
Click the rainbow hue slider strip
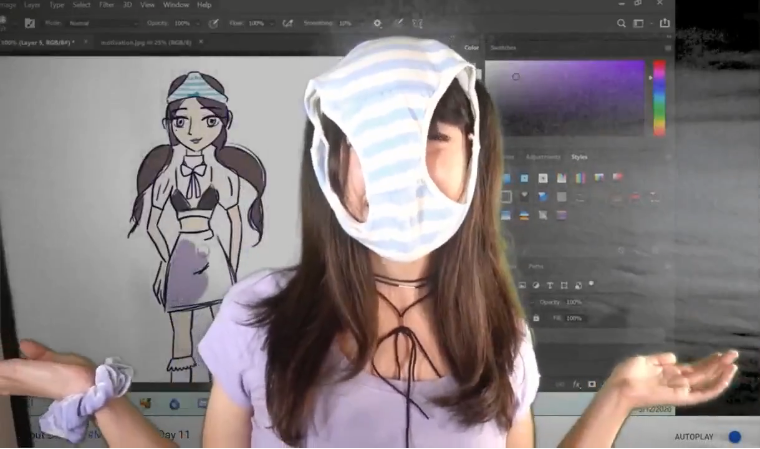pyautogui.click(x=659, y=98)
